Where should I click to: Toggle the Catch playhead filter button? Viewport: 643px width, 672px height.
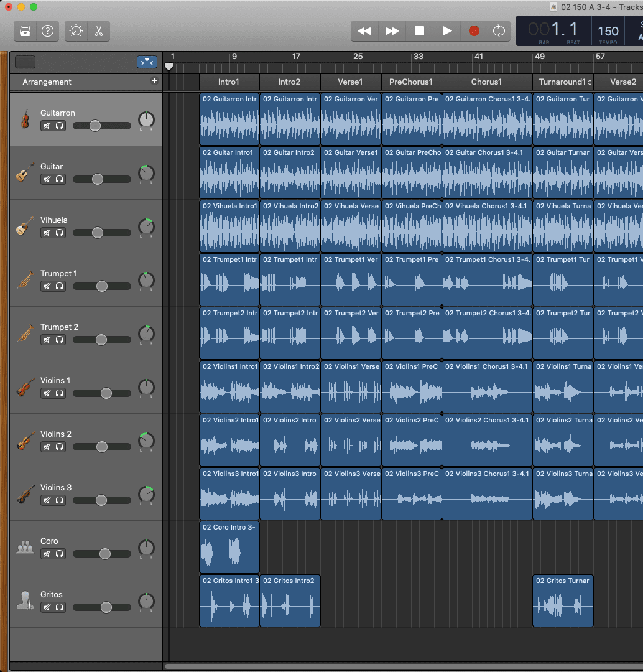click(147, 62)
